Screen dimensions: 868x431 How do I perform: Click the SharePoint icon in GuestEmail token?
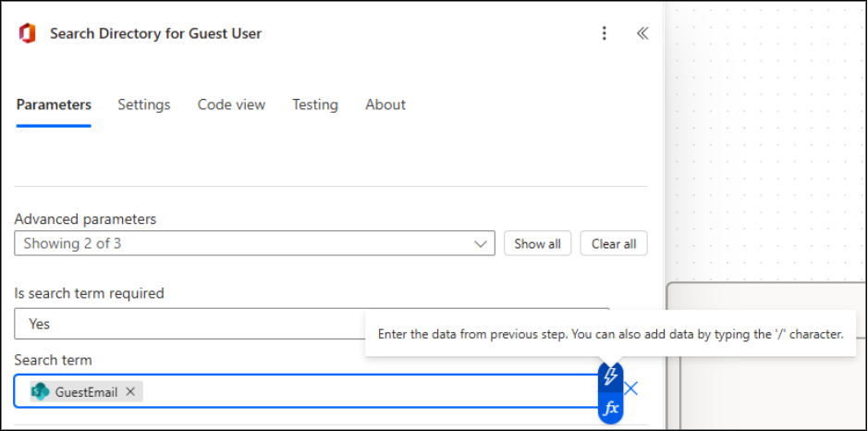[40, 391]
